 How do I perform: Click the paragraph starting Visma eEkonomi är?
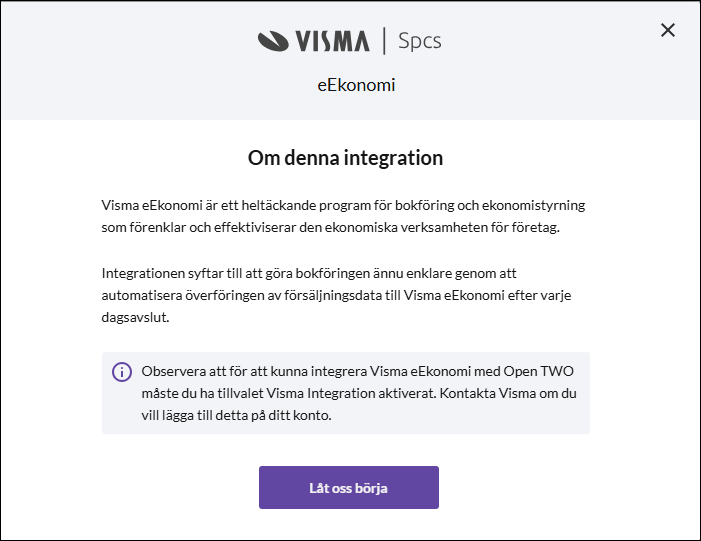point(343,216)
